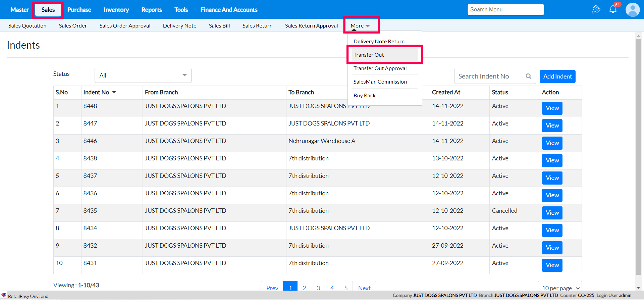Image resolution: width=644 pixels, height=300 pixels.
Task: Choose Buy Back menu entry
Action: (x=365, y=96)
